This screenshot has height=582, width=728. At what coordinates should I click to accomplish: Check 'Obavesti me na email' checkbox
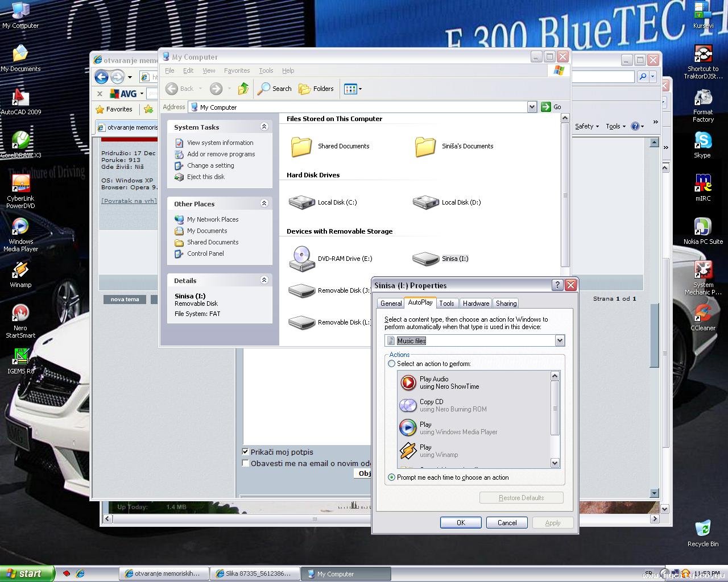click(x=245, y=463)
